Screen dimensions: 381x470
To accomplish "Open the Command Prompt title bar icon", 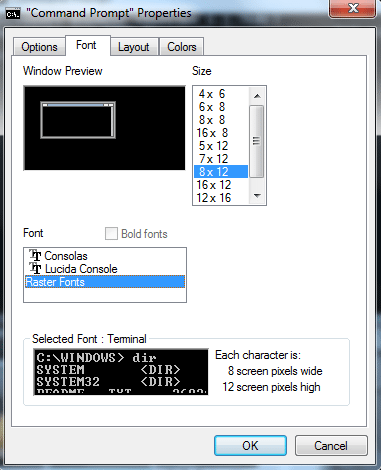I will click(13, 14).
